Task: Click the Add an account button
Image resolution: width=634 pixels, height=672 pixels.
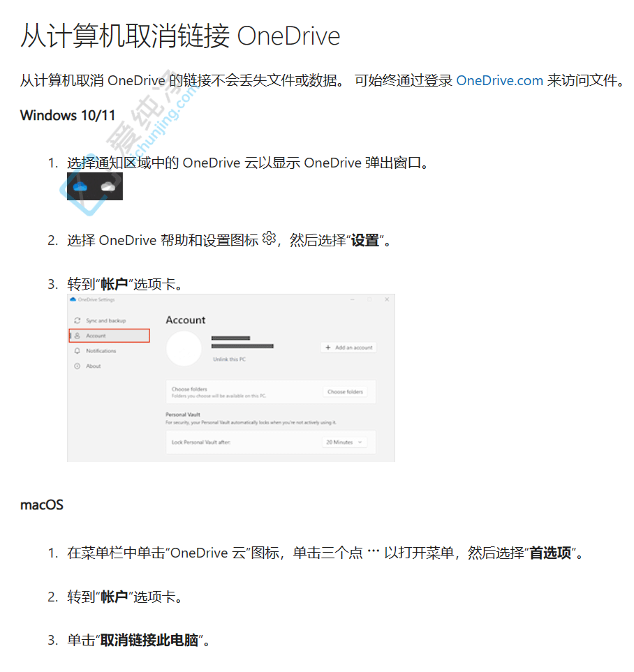Action: point(348,347)
